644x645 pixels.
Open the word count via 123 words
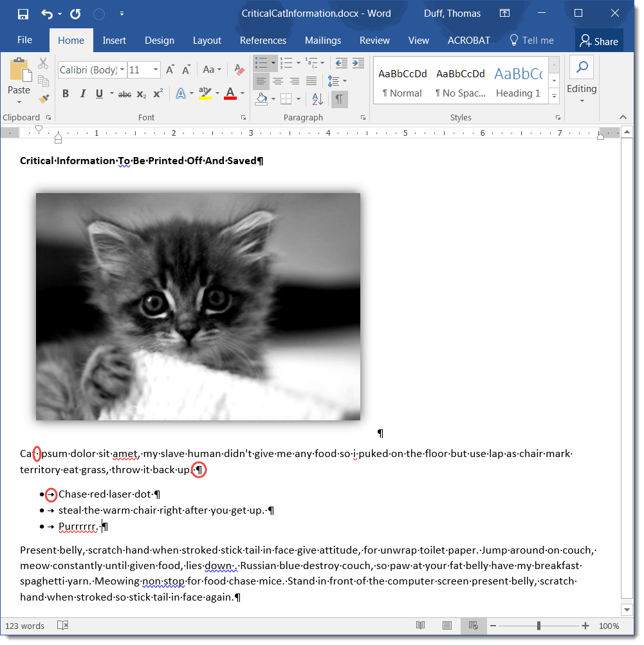24,625
